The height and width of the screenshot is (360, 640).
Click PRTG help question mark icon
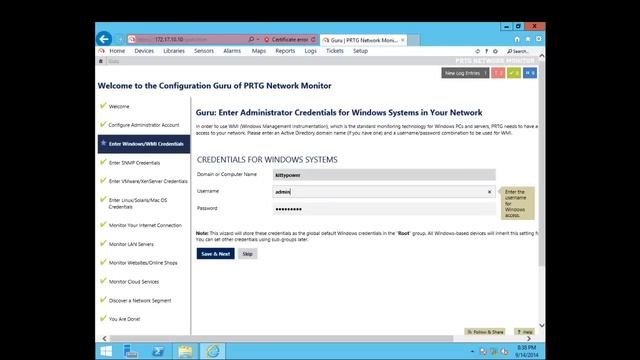pos(486,51)
